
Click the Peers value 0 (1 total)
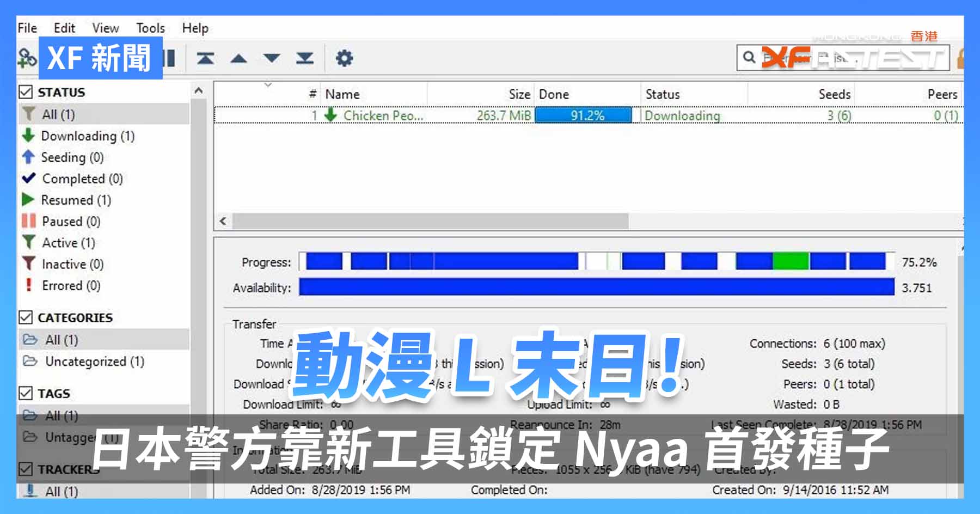pyautogui.click(x=849, y=384)
